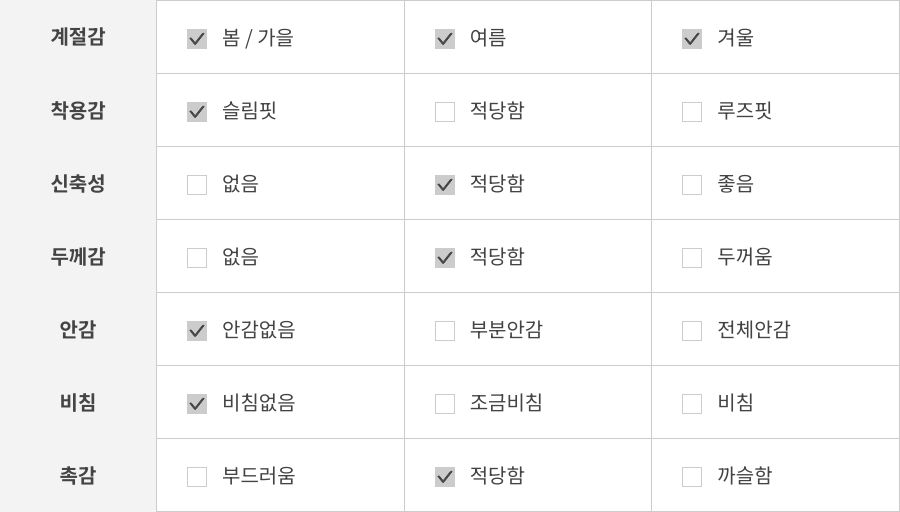
Task: Check 없음 in the 두께감 row
Action: point(197,258)
